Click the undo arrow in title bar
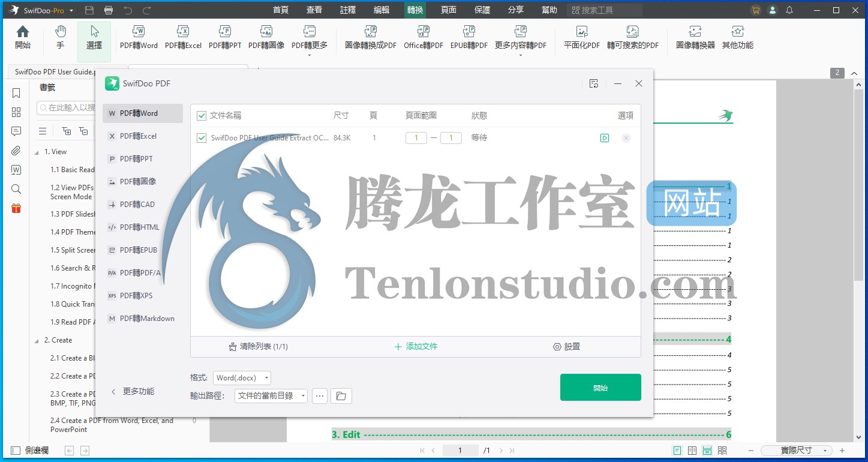 (127, 10)
